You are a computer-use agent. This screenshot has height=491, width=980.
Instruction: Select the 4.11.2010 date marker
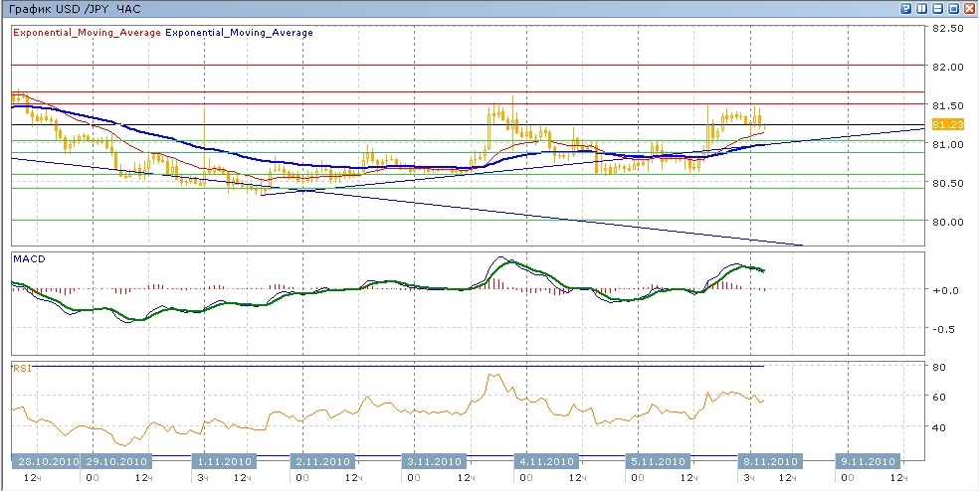pyautogui.click(x=546, y=462)
